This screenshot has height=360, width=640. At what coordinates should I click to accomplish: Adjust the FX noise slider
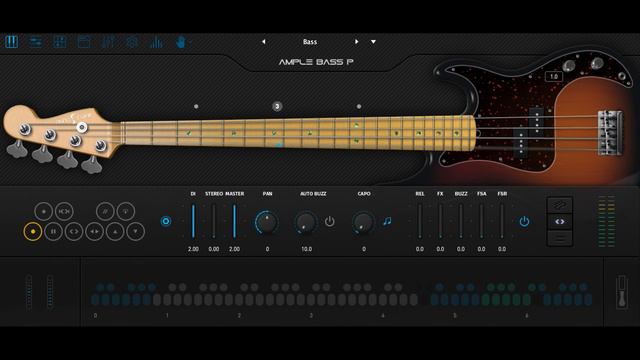[x=440, y=221]
